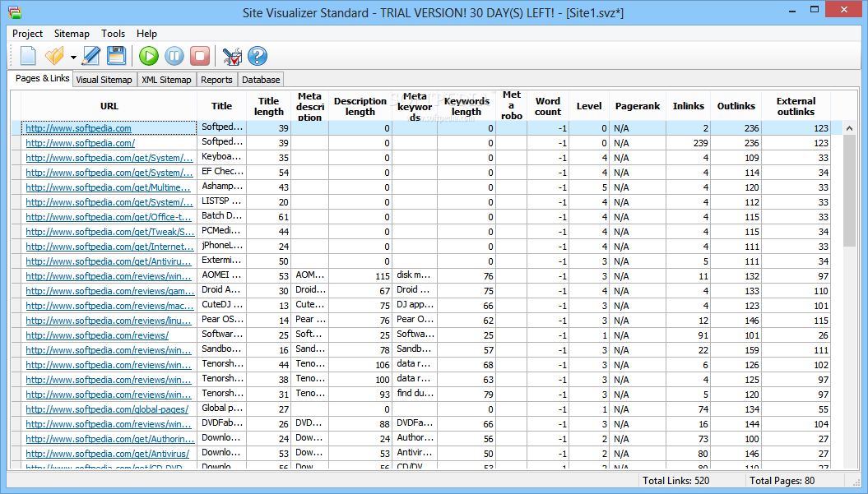The height and width of the screenshot is (494, 868).
Task: Select the Ashamp... title cell
Action: (x=222, y=187)
